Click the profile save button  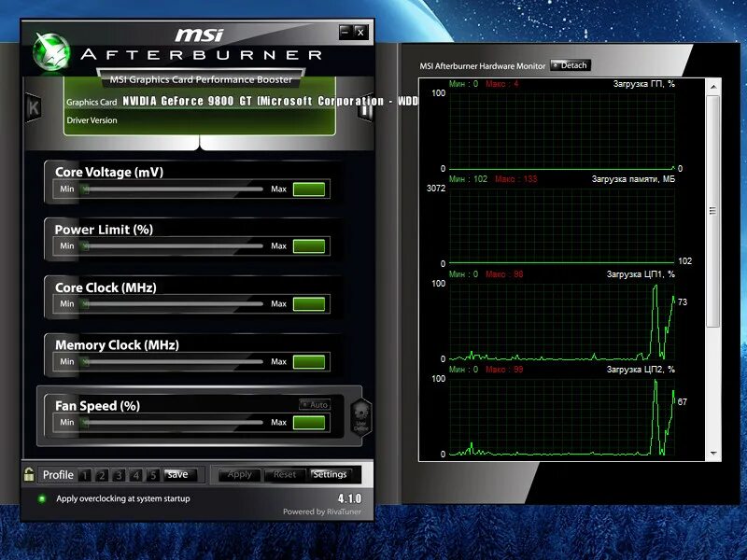tap(178, 475)
